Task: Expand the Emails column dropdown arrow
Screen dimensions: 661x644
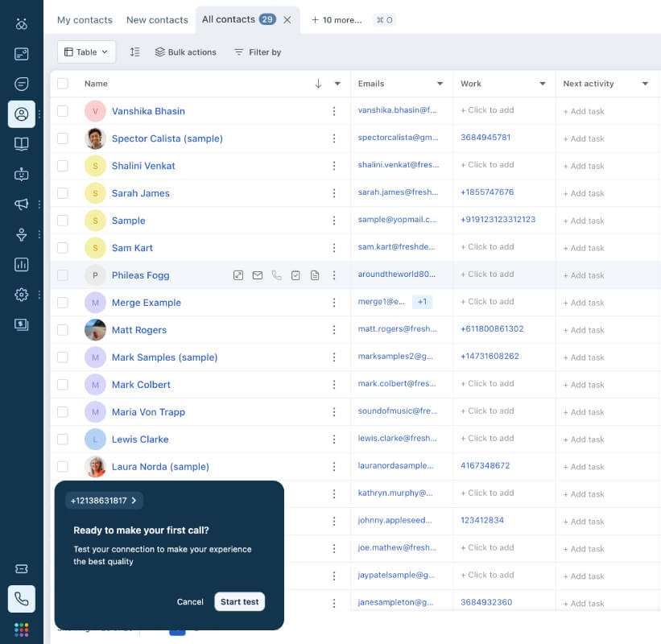Action: [440, 84]
